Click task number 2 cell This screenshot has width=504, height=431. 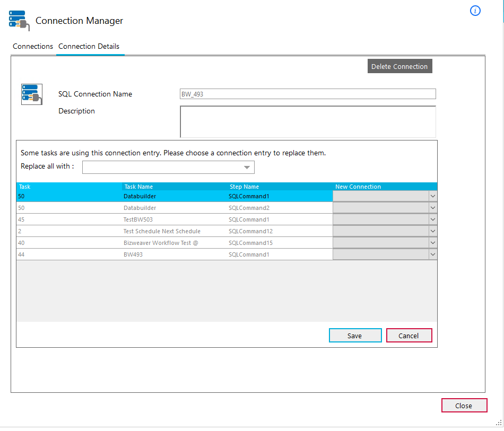69,231
